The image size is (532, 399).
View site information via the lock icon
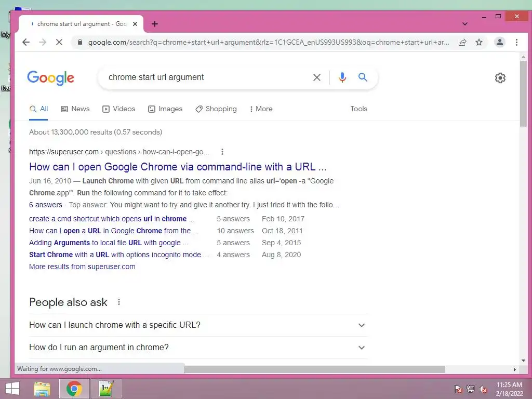point(80,42)
